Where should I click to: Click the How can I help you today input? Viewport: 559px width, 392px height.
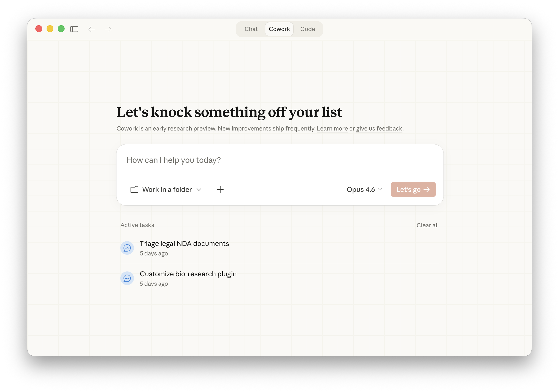pyautogui.click(x=174, y=160)
